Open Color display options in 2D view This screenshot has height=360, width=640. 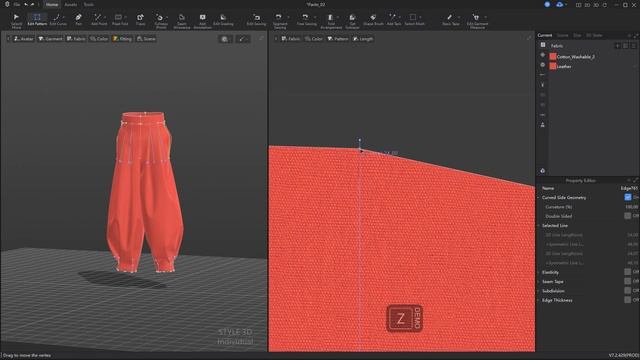click(313, 39)
